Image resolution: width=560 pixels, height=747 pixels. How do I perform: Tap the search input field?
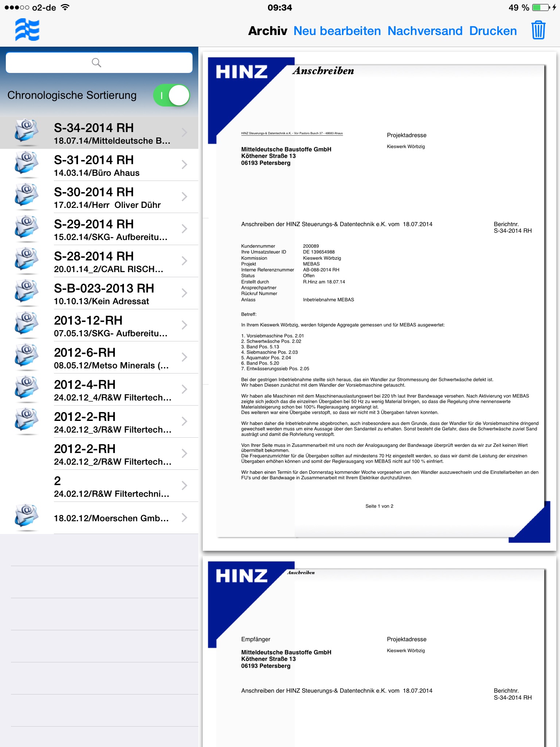pyautogui.click(x=99, y=62)
